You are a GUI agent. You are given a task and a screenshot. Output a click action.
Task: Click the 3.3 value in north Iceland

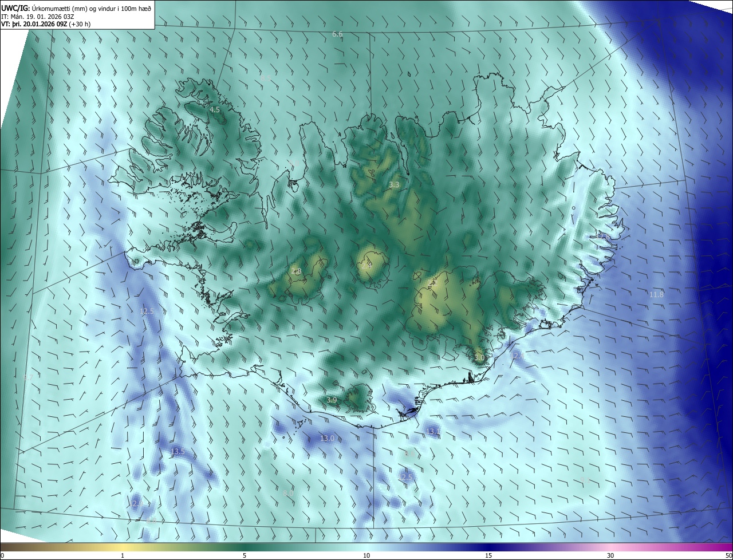click(394, 184)
